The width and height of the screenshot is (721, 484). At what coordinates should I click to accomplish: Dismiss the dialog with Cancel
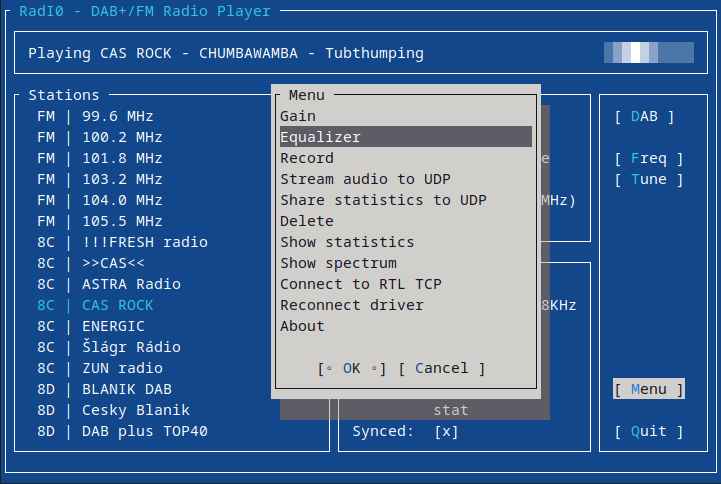[441, 369]
